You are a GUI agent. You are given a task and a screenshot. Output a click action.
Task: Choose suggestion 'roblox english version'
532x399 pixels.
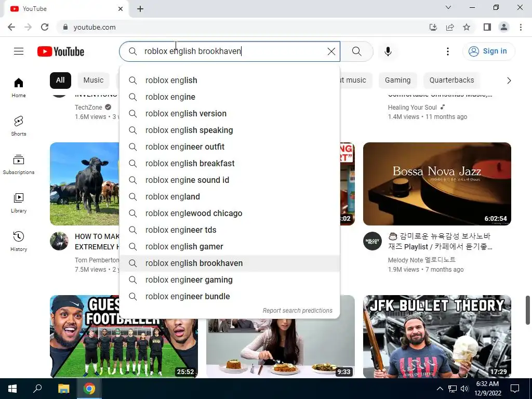pyautogui.click(x=230, y=114)
